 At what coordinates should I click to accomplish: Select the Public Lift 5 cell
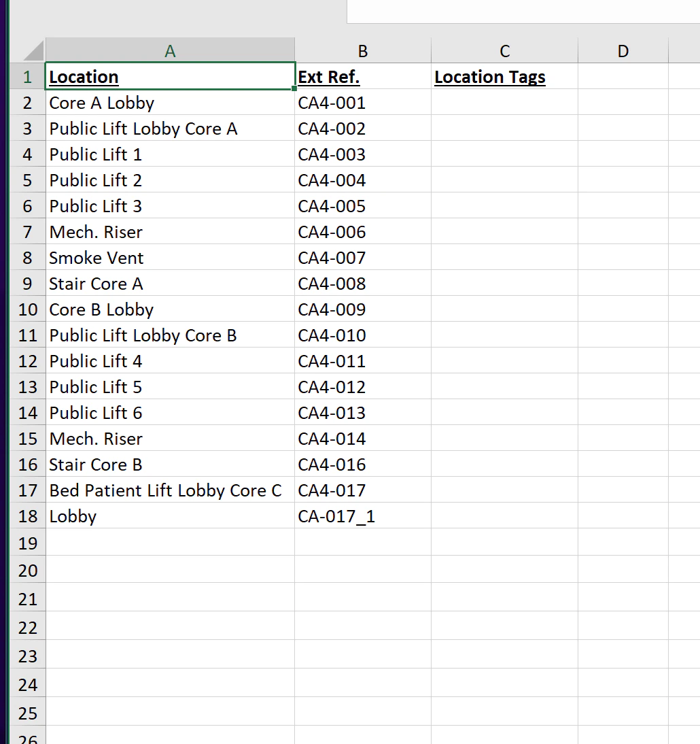click(171, 386)
